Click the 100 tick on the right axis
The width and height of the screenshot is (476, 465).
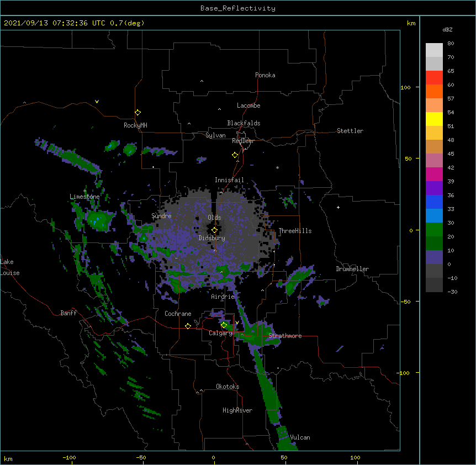point(406,87)
